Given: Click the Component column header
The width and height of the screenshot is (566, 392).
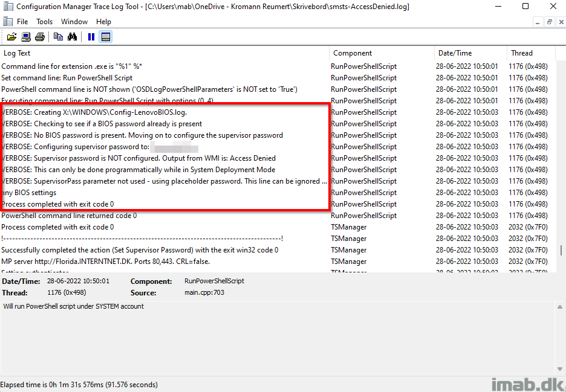Looking at the screenshot, I should [382, 53].
